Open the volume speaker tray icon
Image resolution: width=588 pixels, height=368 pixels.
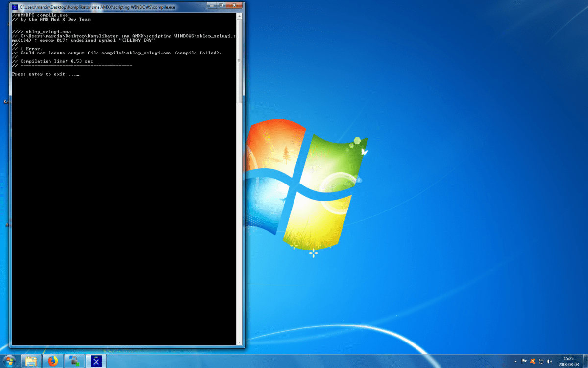(x=549, y=361)
